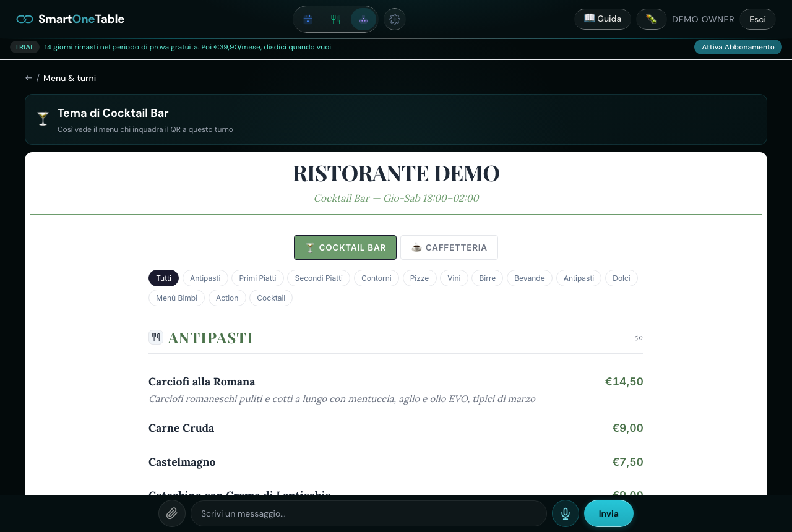Click the Esci logout button
The height and width of the screenshot is (532, 792).
point(757,19)
